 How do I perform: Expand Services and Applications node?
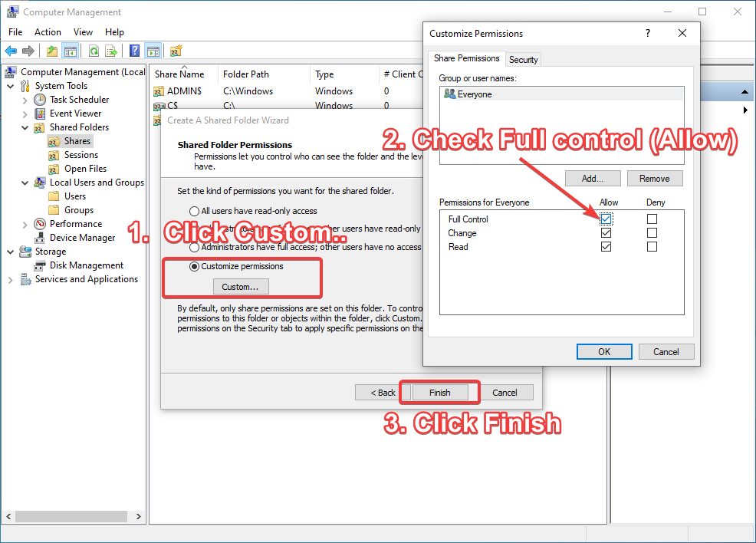click(x=11, y=280)
